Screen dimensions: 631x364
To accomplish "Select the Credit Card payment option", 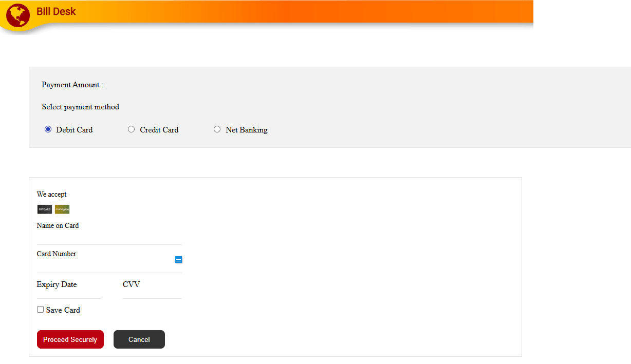I will (x=132, y=129).
